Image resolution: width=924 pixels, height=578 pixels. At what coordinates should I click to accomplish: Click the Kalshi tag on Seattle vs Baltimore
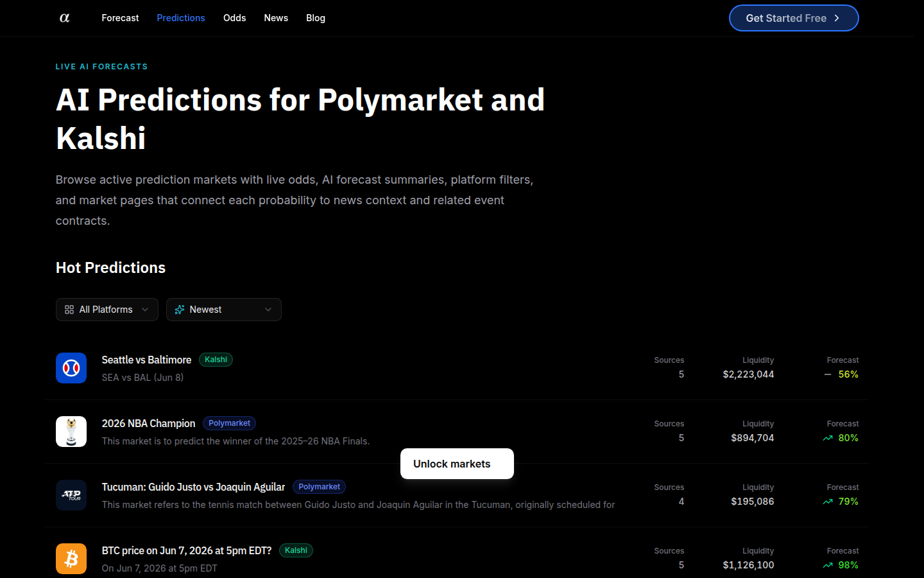click(x=216, y=360)
